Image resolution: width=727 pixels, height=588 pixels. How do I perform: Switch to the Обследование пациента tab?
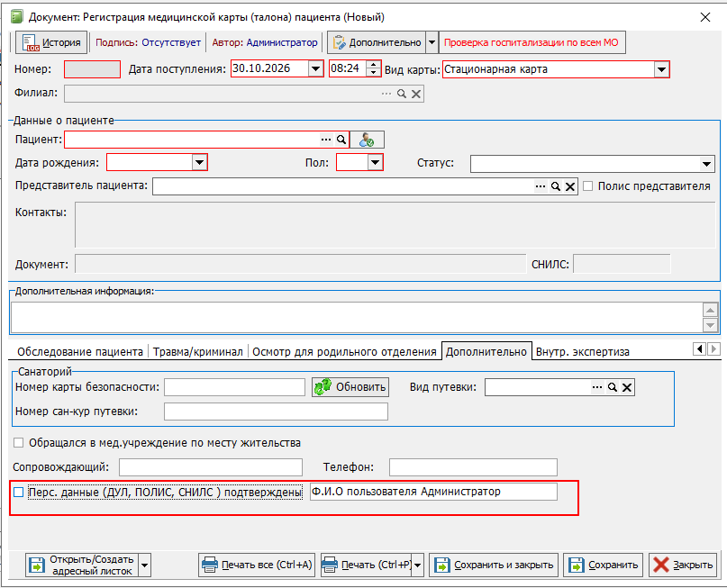point(80,352)
